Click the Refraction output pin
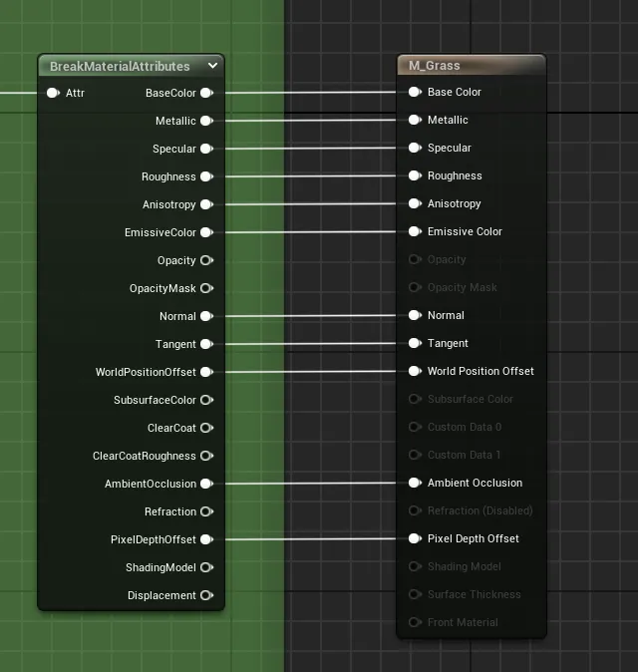This screenshot has width=638, height=672. pos(207,511)
